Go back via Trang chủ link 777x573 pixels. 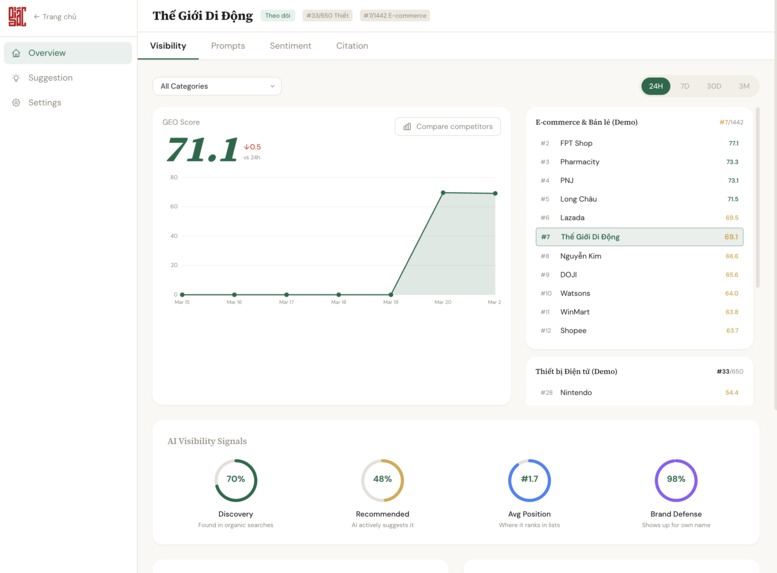click(x=55, y=16)
